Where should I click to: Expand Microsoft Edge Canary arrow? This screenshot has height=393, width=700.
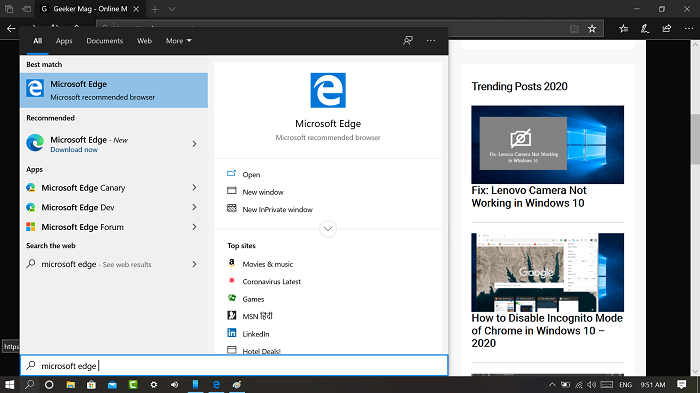pos(194,188)
